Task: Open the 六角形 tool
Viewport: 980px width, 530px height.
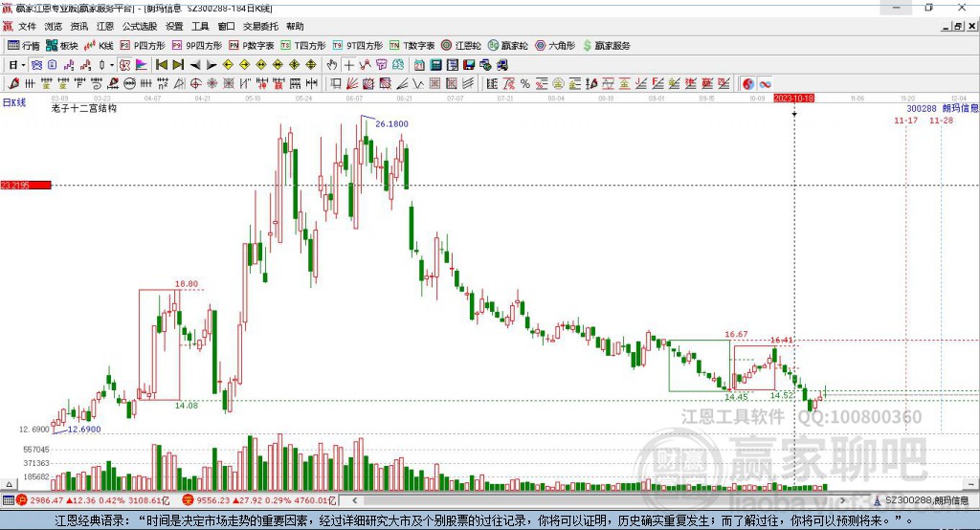Action: coord(555,46)
